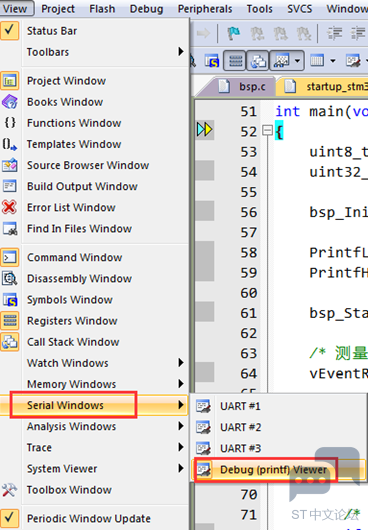
Task: Choose UART #3 label in the submenu
Action: coord(241,448)
